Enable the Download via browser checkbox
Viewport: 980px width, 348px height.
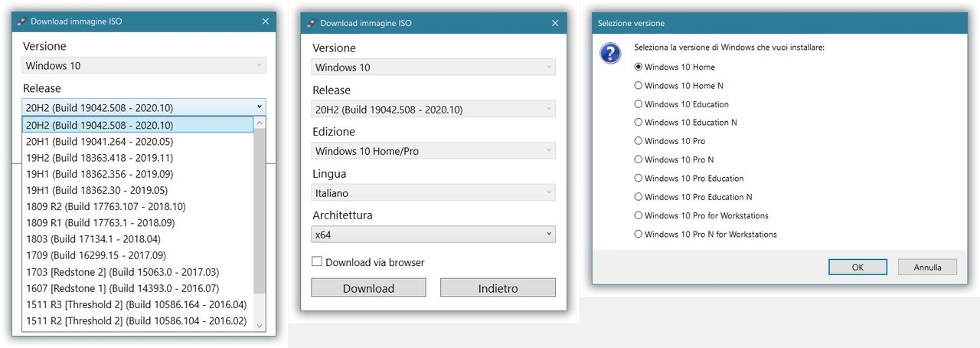tap(317, 262)
